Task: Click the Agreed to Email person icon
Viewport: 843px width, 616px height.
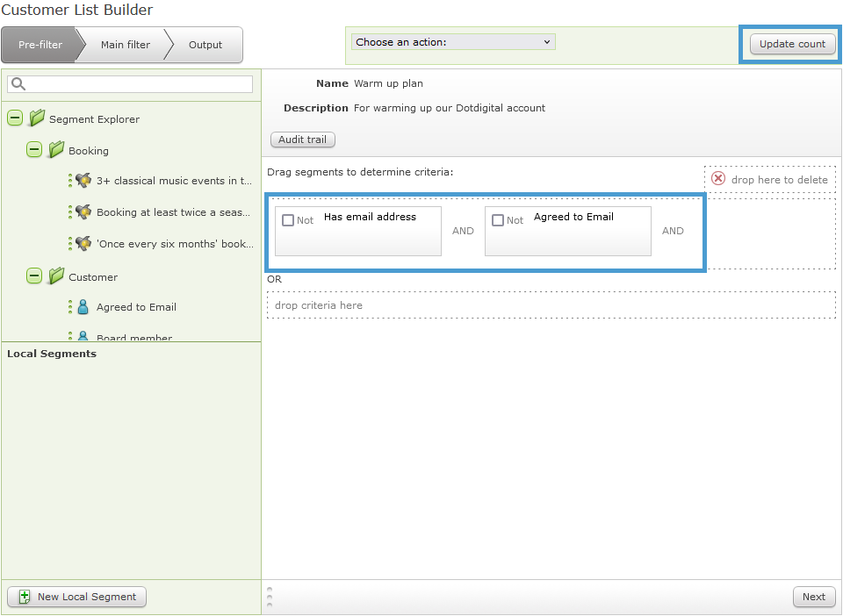Action: click(x=83, y=306)
